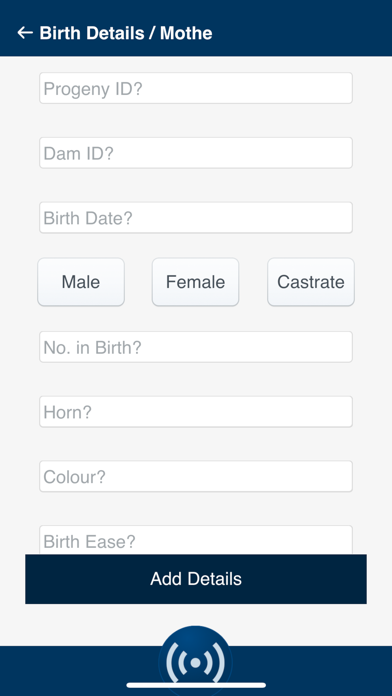Tap the RFID scanner signal icon
This screenshot has height=696, width=392.
pos(195,661)
